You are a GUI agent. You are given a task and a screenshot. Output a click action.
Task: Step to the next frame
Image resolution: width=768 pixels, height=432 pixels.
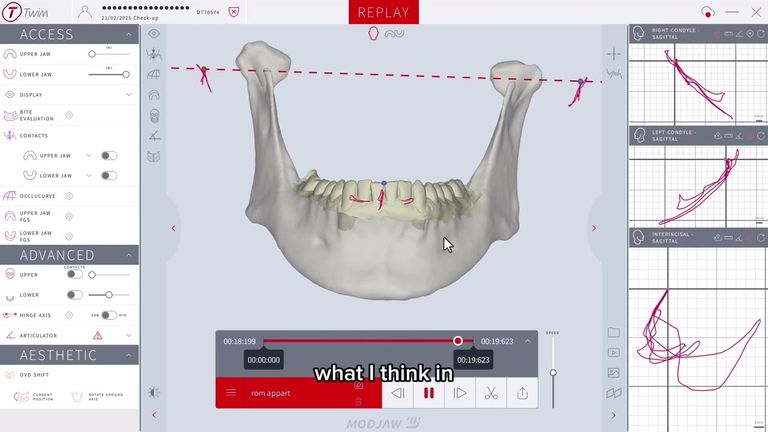(x=459, y=393)
